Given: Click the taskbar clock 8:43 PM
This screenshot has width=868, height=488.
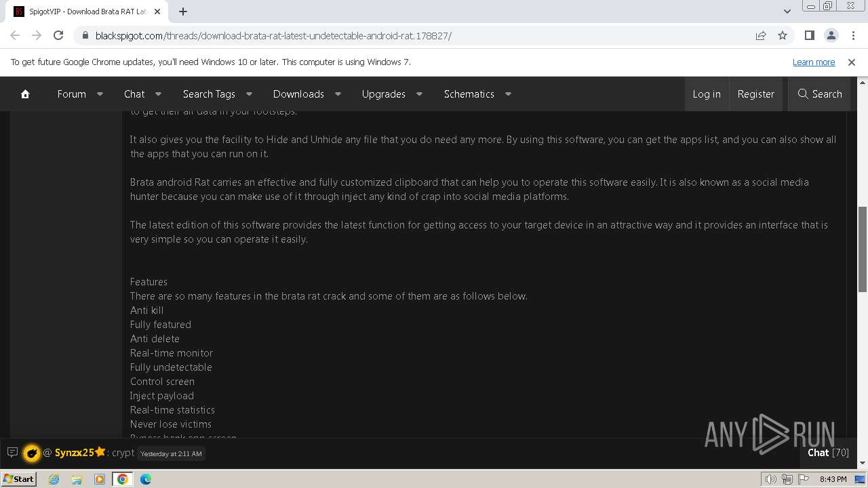Looking at the screenshot, I should pyautogui.click(x=833, y=479).
